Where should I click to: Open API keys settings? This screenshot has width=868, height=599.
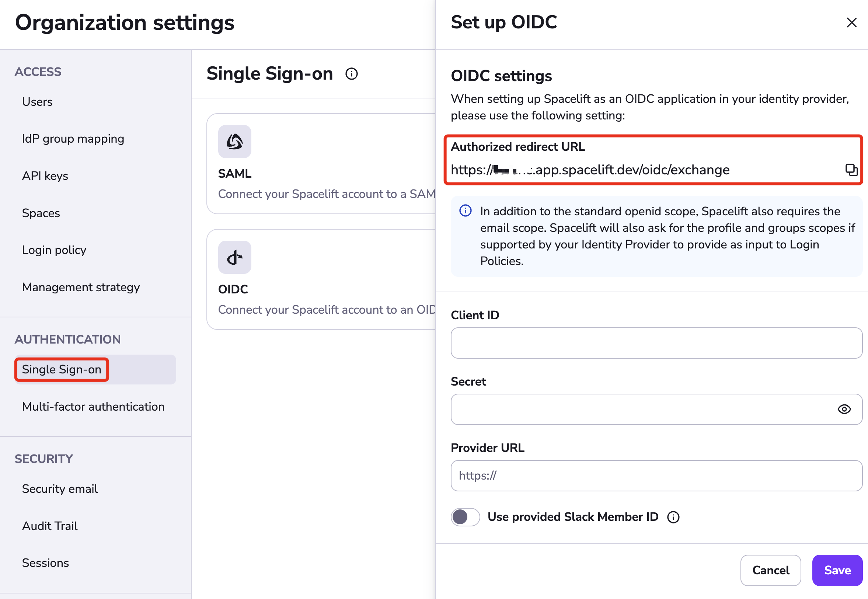pos(45,176)
